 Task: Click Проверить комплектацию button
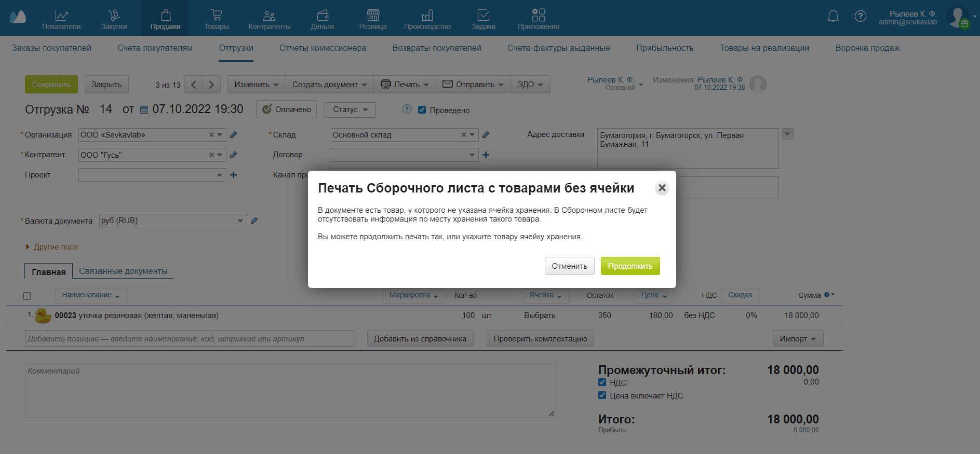coord(540,339)
